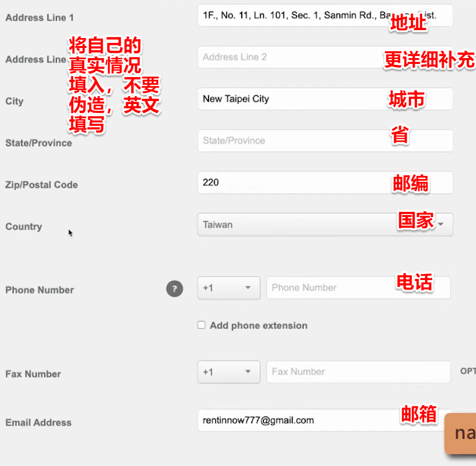The width and height of the screenshot is (476, 466).
Task: Open the fax country code +1 dropdown
Action: pos(228,372)
